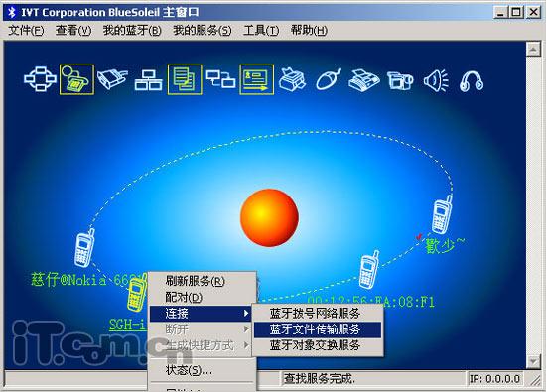
Task: Select the Bluetooth Fax service icon
Action: (364, 80)
